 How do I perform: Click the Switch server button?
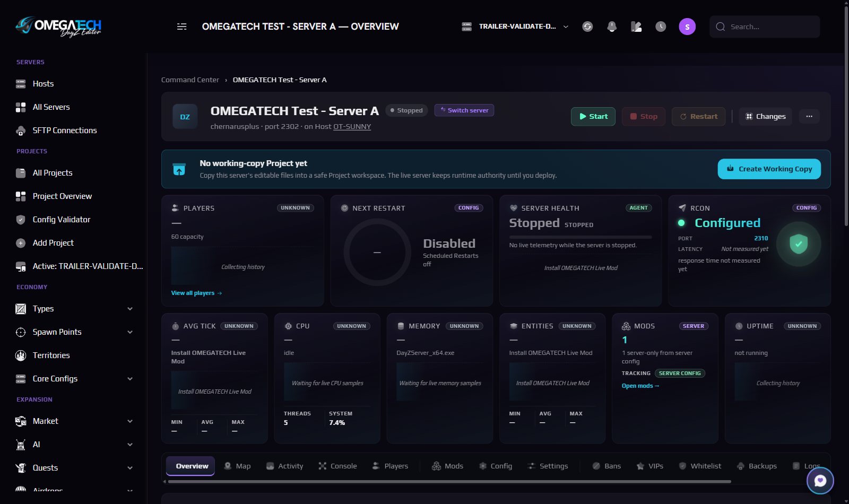point(464,110)
